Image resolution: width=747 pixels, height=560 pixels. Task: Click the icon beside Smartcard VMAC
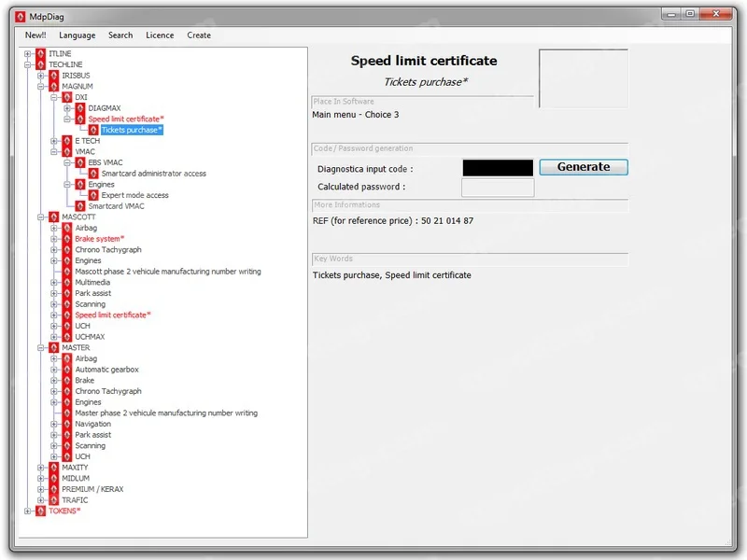pos(67,206)
